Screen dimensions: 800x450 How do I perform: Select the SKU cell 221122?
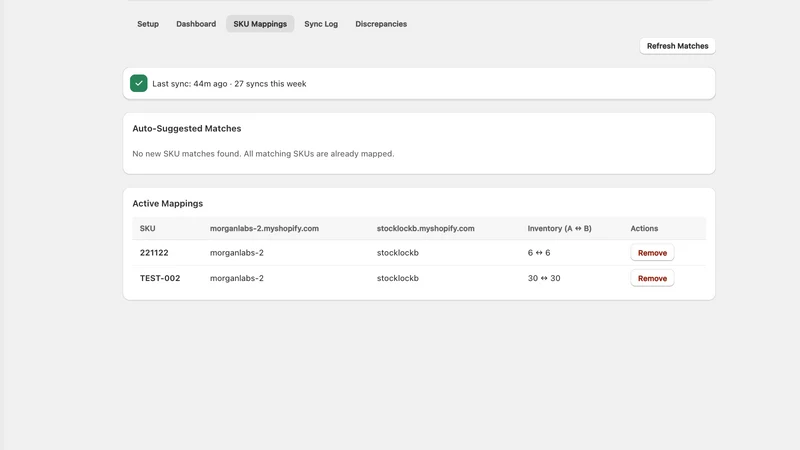pos(154,253)
